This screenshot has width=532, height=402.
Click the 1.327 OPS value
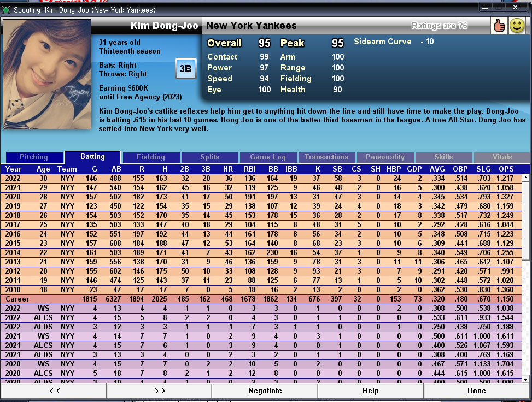pyautogui.click(x=505, y=197)
